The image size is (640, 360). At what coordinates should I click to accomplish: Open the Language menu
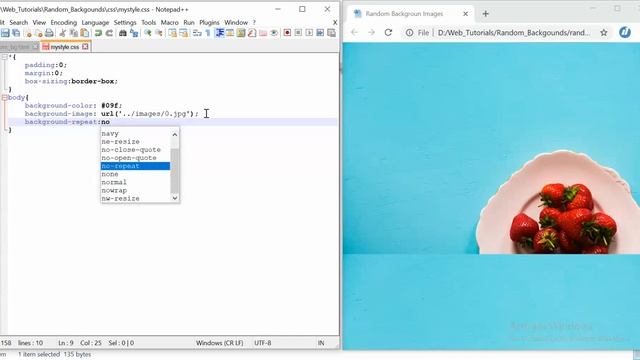[95, 22]
